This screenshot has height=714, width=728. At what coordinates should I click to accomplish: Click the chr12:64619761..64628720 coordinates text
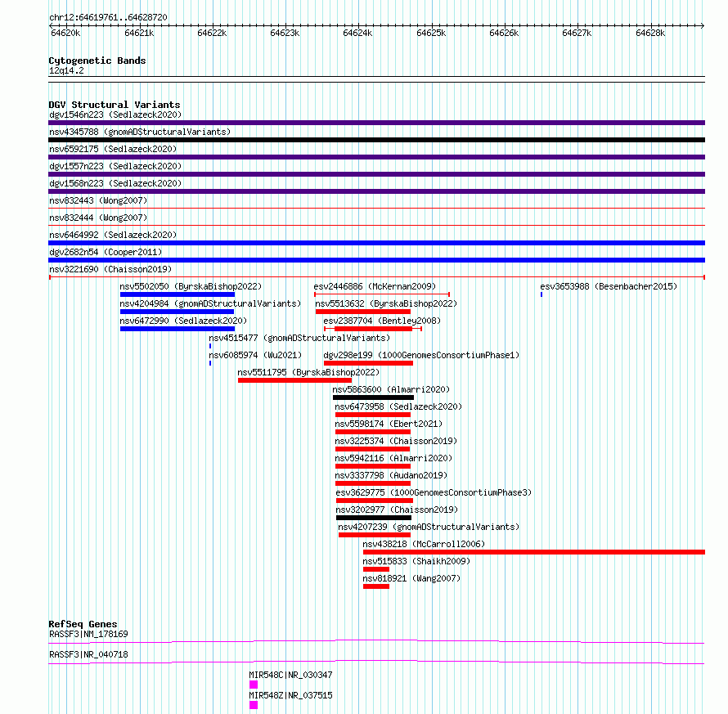[108, 18]
